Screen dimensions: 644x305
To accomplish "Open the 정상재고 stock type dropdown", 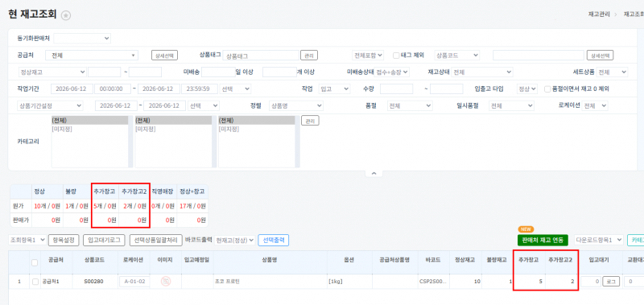I will point(52,72).
